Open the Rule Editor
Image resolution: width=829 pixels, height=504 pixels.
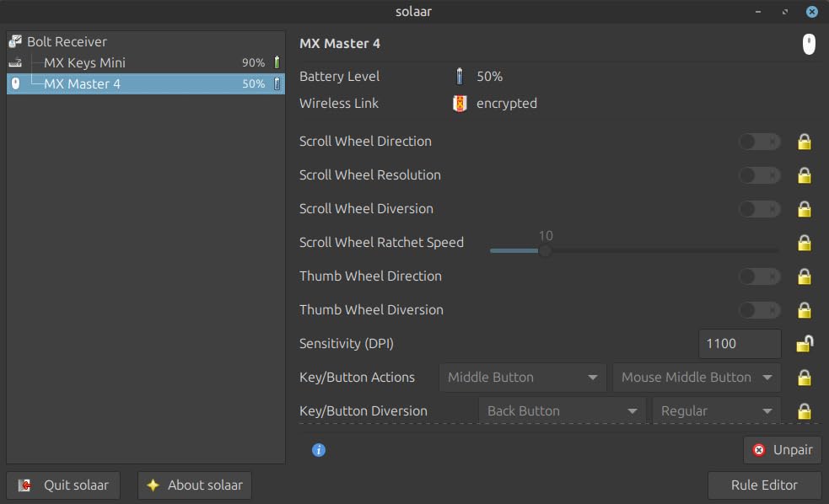pos(764,485)
